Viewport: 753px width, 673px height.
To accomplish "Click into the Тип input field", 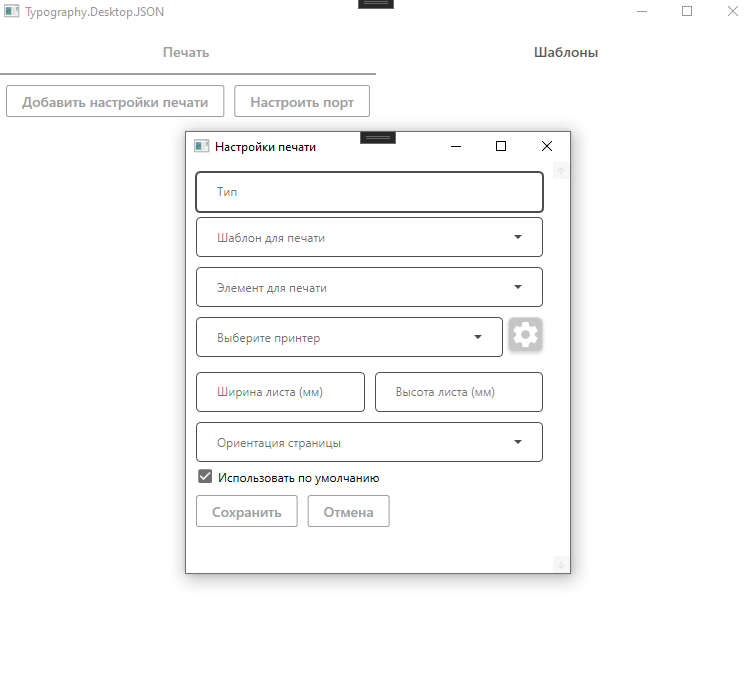I will coord(369,191).
